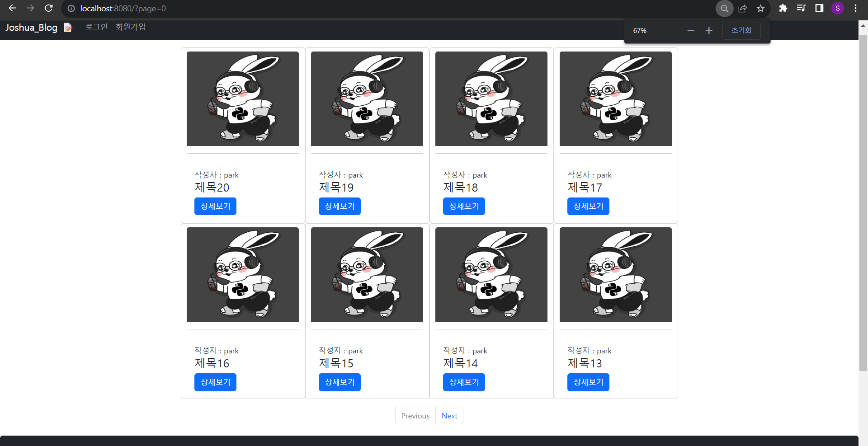Open 상세보기 for post 제목17
This screenshot has height=446, width=868.
coord(588,206)
